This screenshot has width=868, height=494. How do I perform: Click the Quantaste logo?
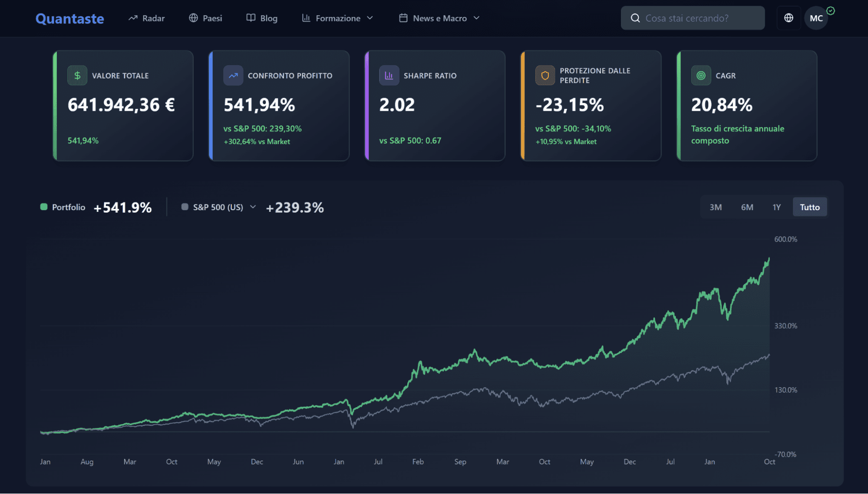tap(69, 18)
